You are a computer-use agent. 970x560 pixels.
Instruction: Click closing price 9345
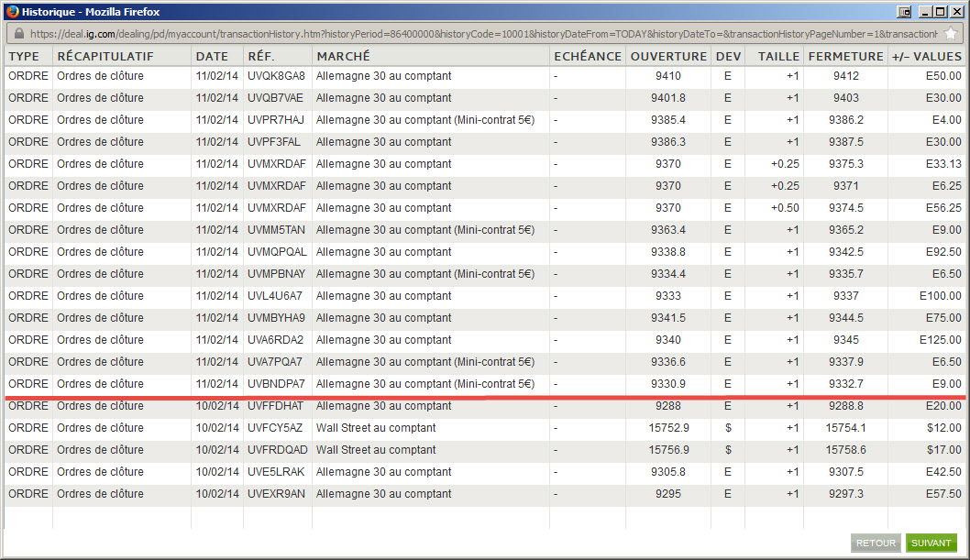tap(845, 340)
